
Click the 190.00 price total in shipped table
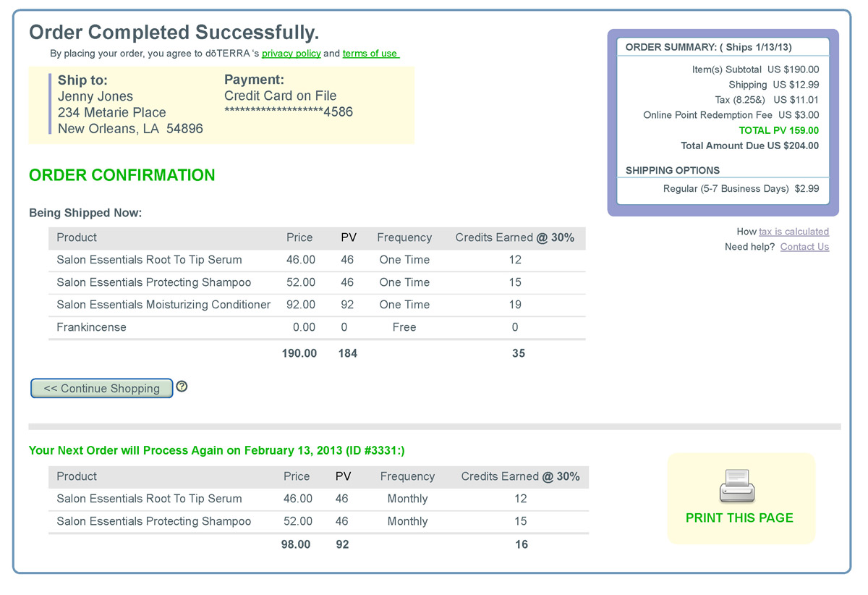coord(299,353)
